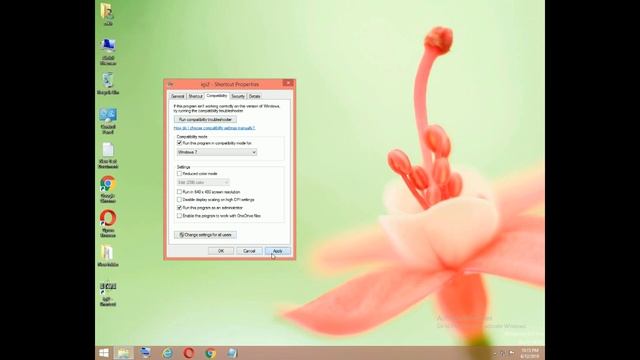
Task: Open the Control Panel desktop icon
Action: [x=108, y=121]
